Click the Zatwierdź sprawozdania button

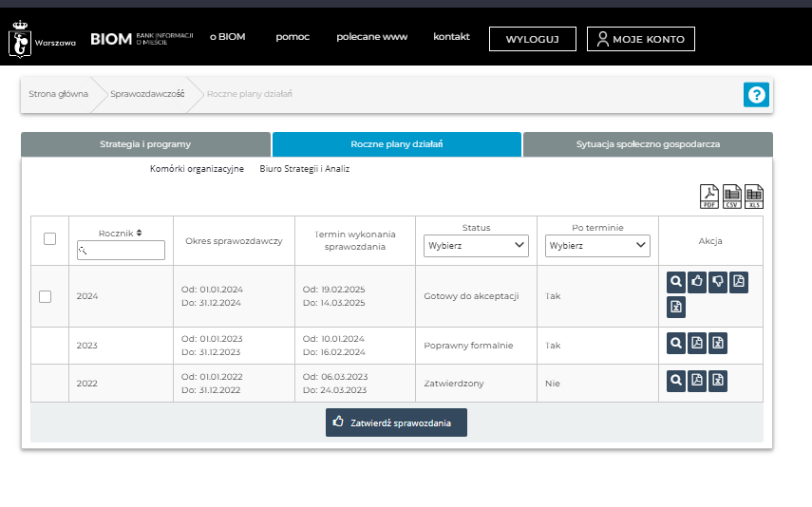click(x=396, y=422)
